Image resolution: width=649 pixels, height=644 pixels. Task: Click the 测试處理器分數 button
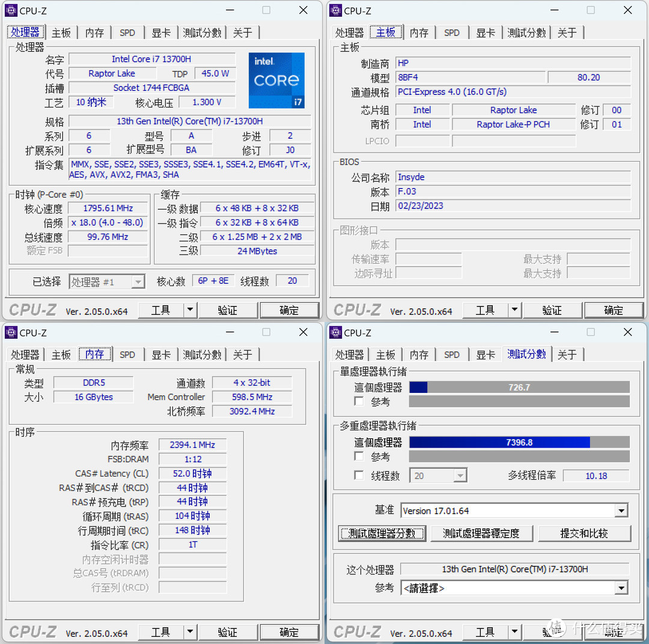pos(382,533)
